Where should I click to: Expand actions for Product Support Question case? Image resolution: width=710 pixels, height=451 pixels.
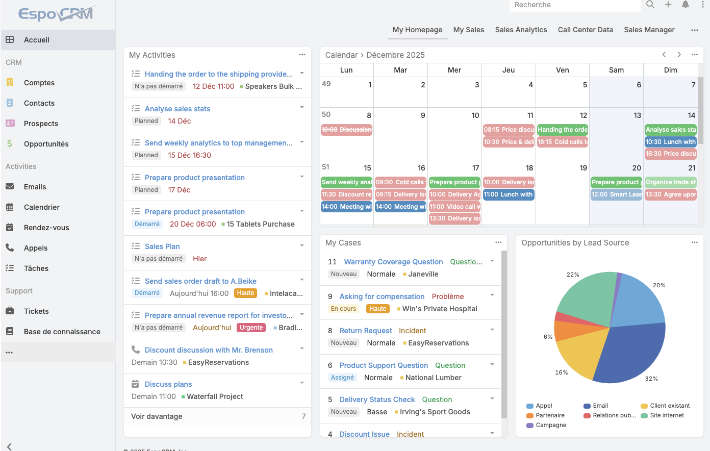pyautogui.click(x=492, y=364)
